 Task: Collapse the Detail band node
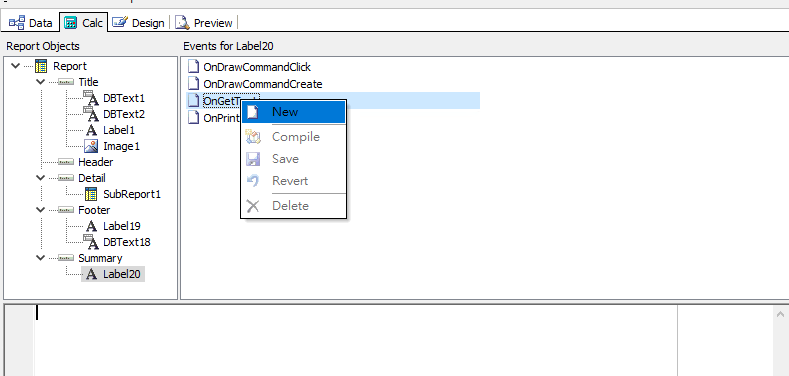pyautogui.click(x=40, y=178)
